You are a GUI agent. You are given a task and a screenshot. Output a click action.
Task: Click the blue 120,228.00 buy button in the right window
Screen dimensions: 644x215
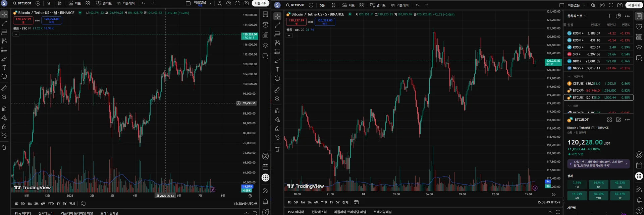[325, 22]
